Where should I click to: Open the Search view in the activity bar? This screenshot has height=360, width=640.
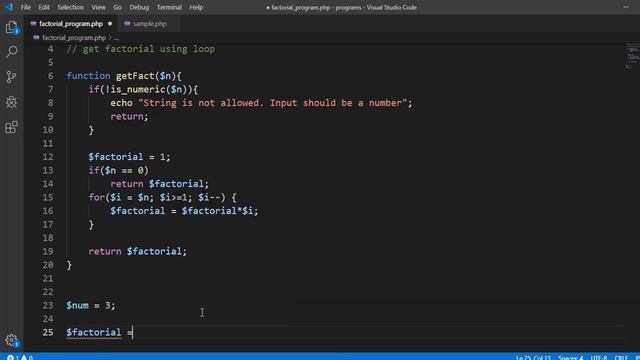coord(11,52)
